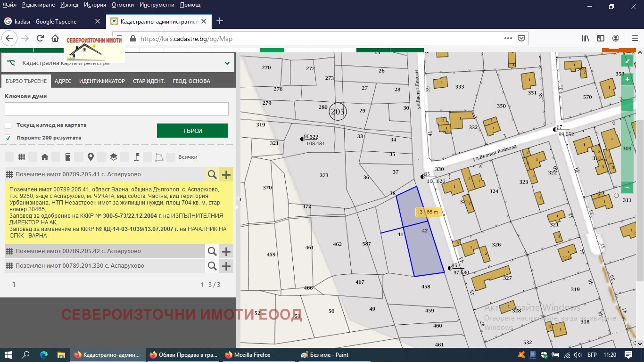Open Firefox hamburger application menu
The image size is (644, 362).
pyautogui.click(x=634, y=39)
